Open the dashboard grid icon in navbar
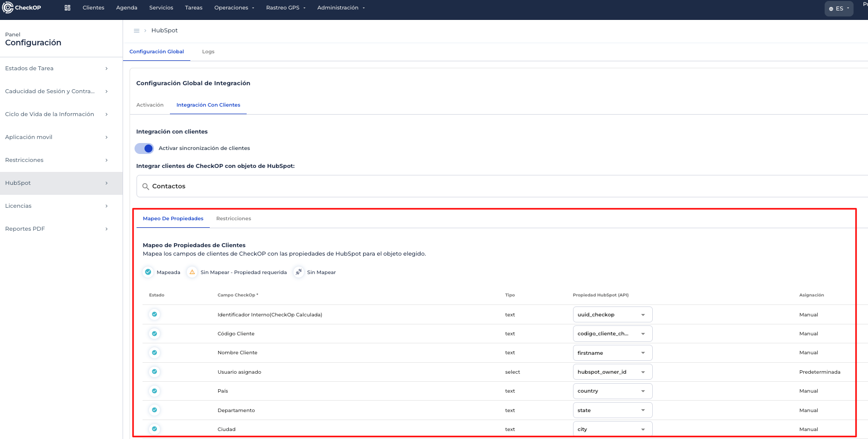 (68, 8)
